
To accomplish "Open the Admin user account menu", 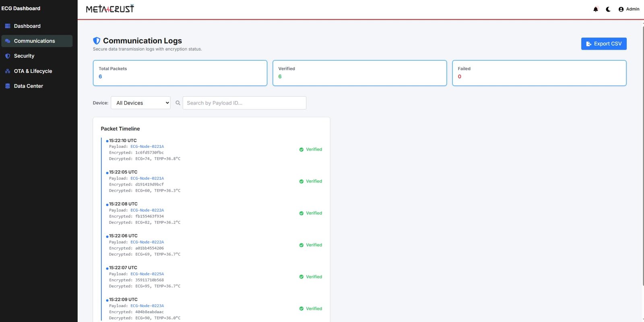I will 629,9.
